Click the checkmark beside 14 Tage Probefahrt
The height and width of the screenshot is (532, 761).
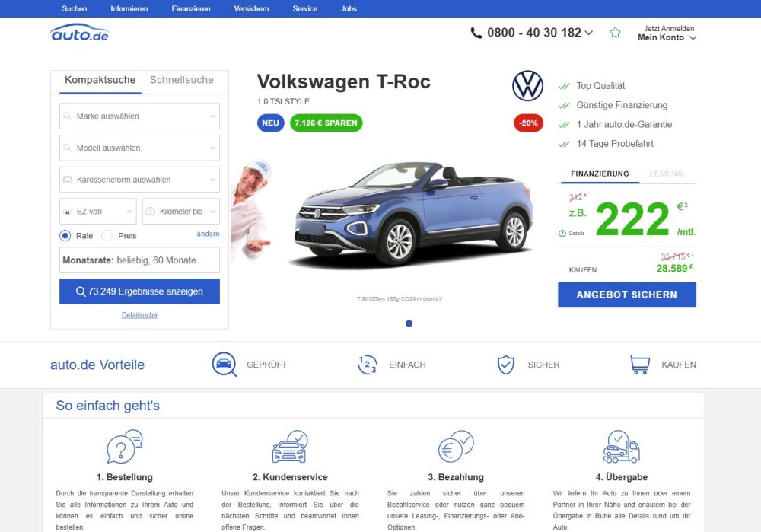coord(564,144)
